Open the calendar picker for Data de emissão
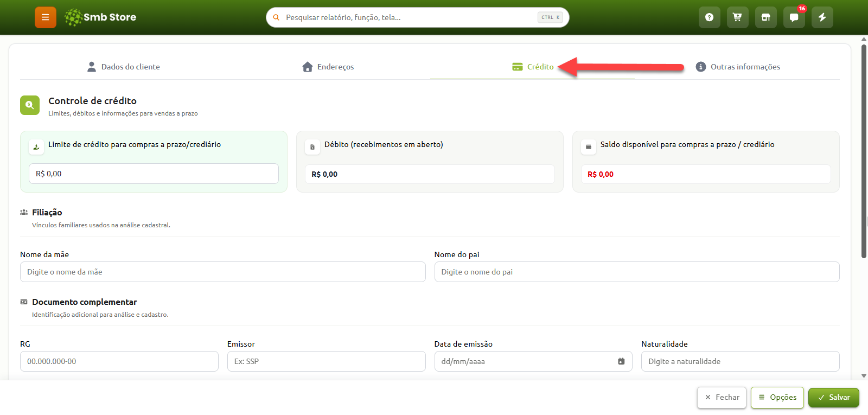 click(621, 361)
